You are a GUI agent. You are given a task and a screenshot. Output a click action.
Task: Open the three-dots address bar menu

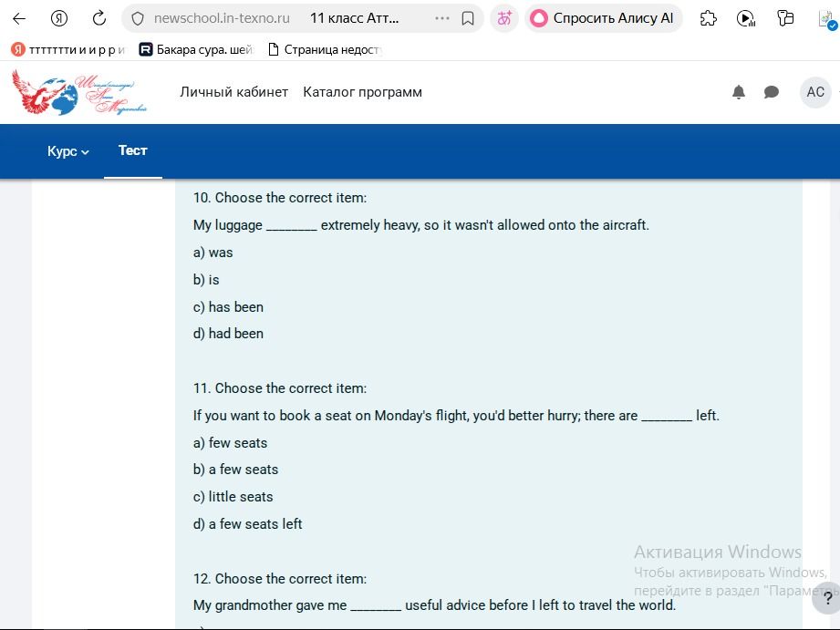442,19
